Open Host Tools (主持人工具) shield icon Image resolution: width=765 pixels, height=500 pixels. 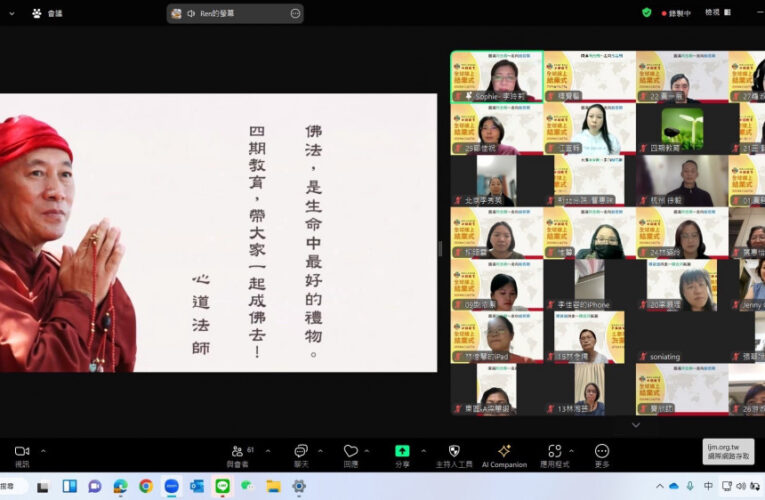click(454, 452)
